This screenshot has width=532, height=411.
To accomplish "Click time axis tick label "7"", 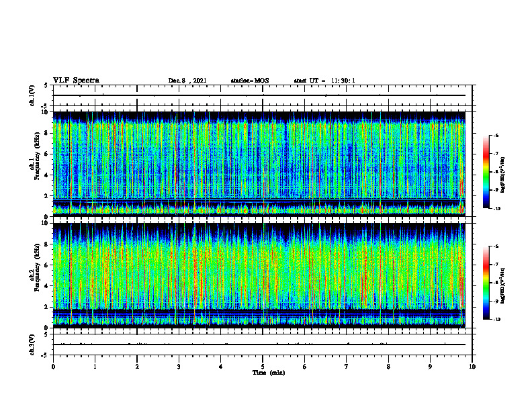I will (347, 367).
